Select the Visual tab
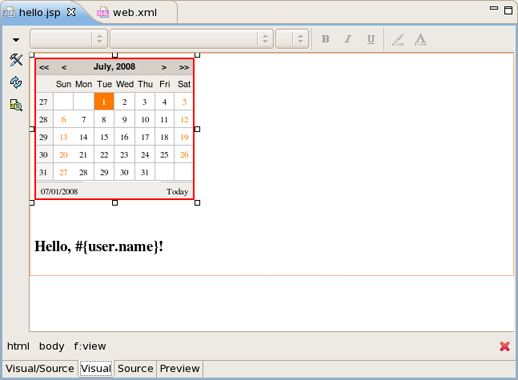 (96, 368)
